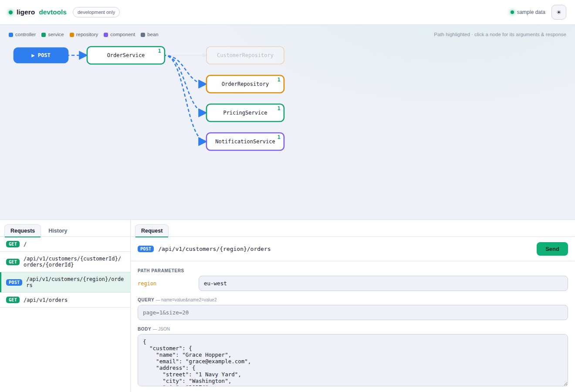Click the arrowhead pointing to OrderService
The image size is (575, 392).
tap(83, 55)
